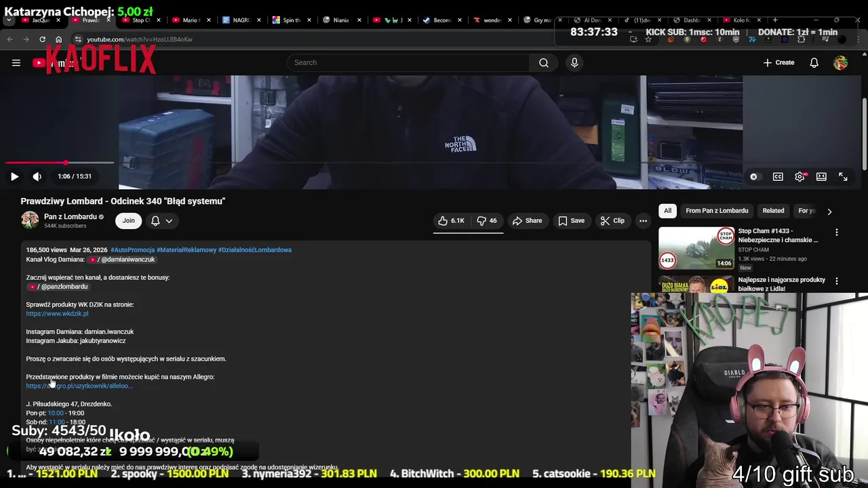Open the wkdzik.pl link
The height and width of the screenshot is (488, 868).
57,314
